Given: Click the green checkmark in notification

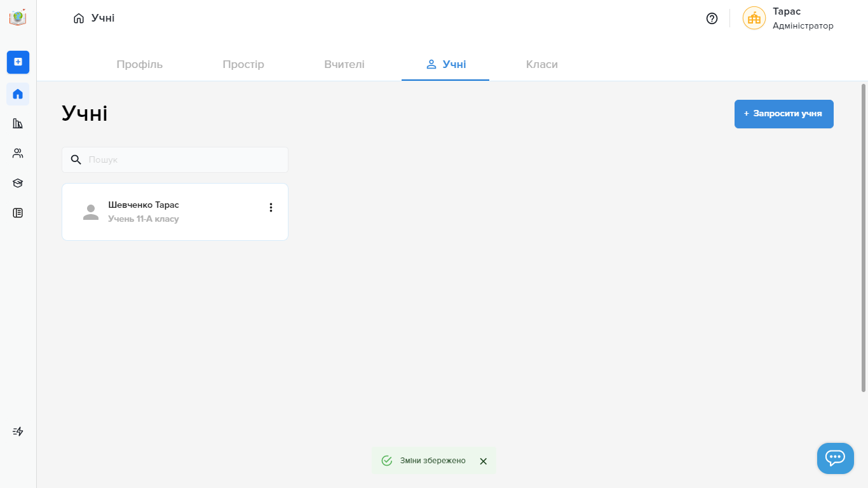Looking at the screenshot, I should 386,461.
